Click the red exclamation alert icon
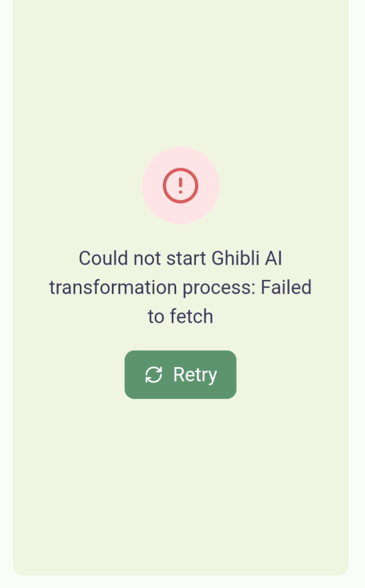 (x=180, y=186)
